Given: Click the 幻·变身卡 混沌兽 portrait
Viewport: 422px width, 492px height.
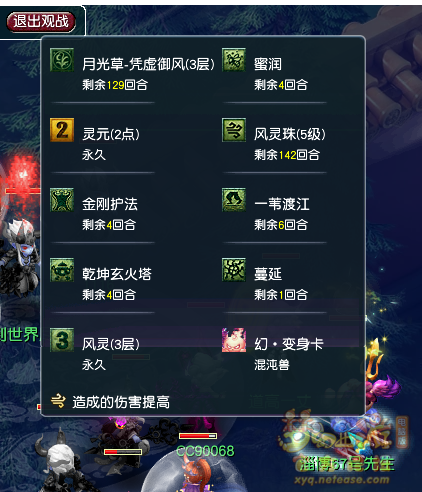Looking at the screenshot, I should (234, 340).
